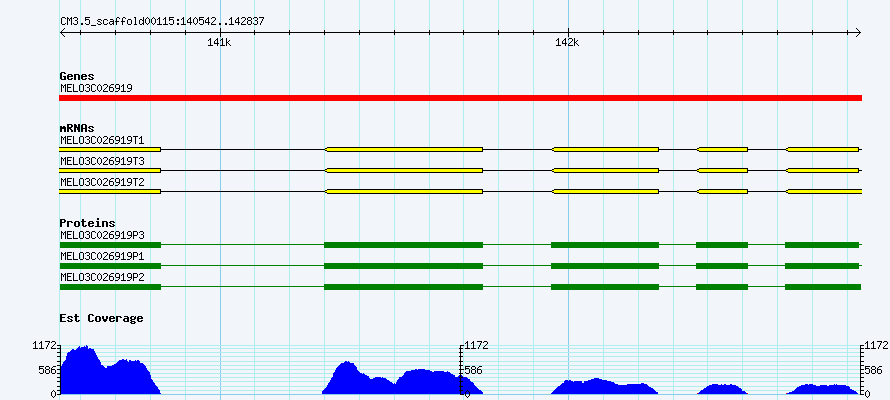
Task: Select last green segment of MELO3C026919P2
Action: tap(823, 287)
